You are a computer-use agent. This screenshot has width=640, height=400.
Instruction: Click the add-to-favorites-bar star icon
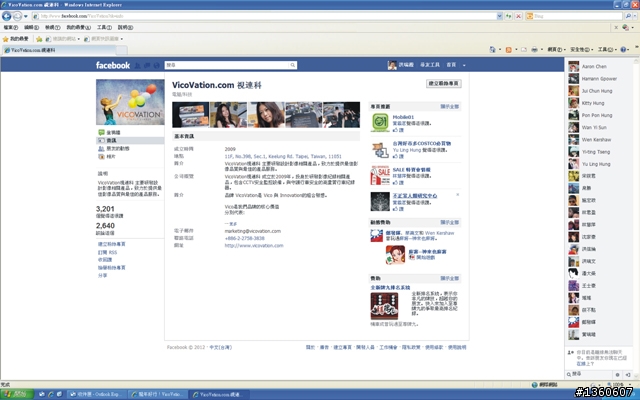point(39,39)
